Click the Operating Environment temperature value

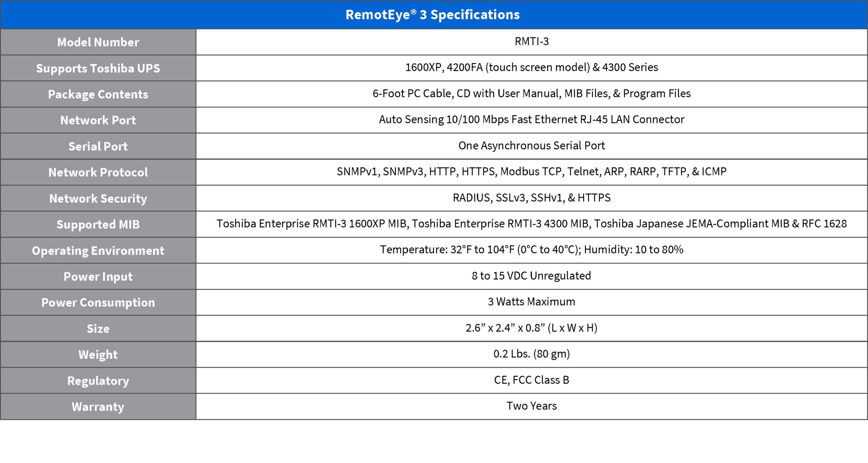(x=531, y=250)
